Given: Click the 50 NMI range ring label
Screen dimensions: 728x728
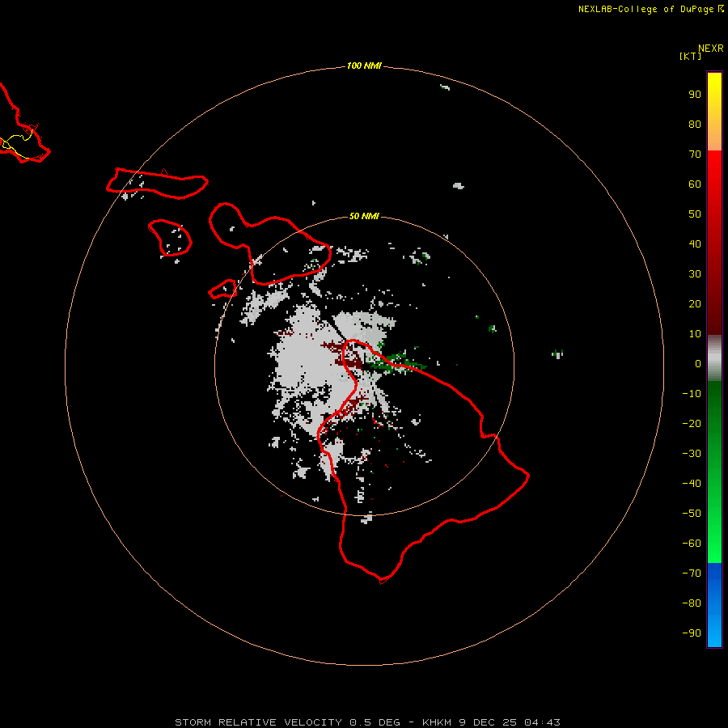Looking at the screenshot, I should click(x=364, y=216).
